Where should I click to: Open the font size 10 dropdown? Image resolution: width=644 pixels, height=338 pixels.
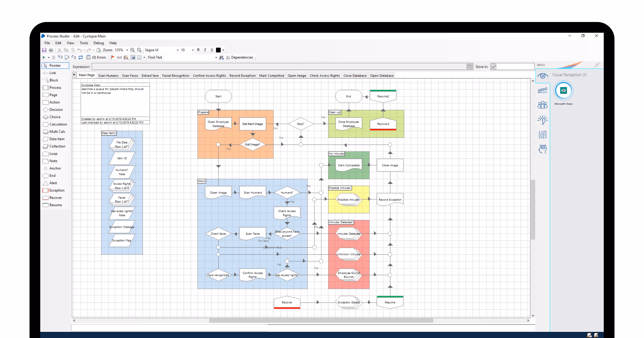coord(193,50)
